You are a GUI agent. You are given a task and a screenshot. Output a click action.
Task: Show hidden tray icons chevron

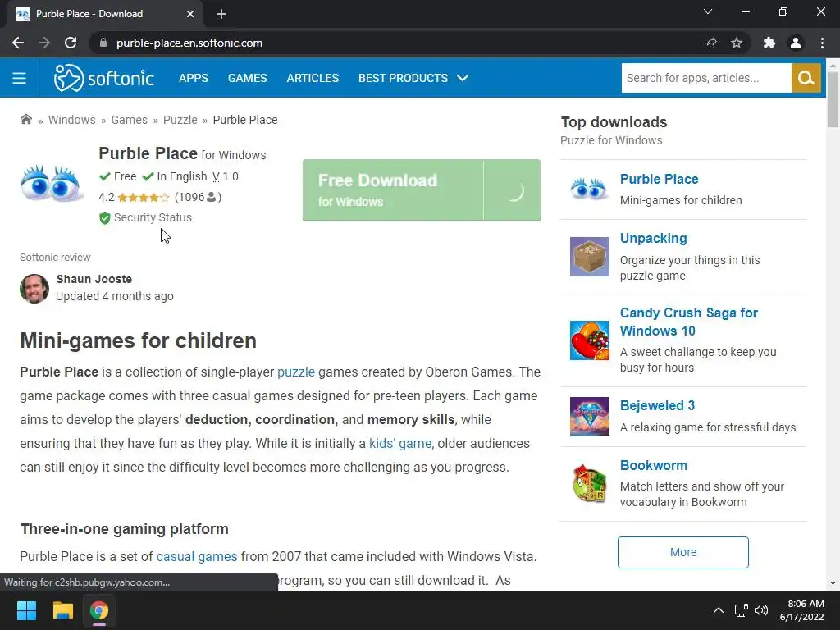719,610
